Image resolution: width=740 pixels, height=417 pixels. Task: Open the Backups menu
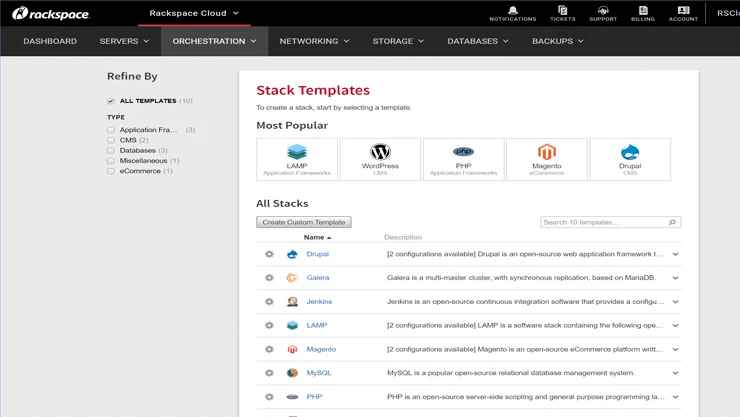coord(557,41)
